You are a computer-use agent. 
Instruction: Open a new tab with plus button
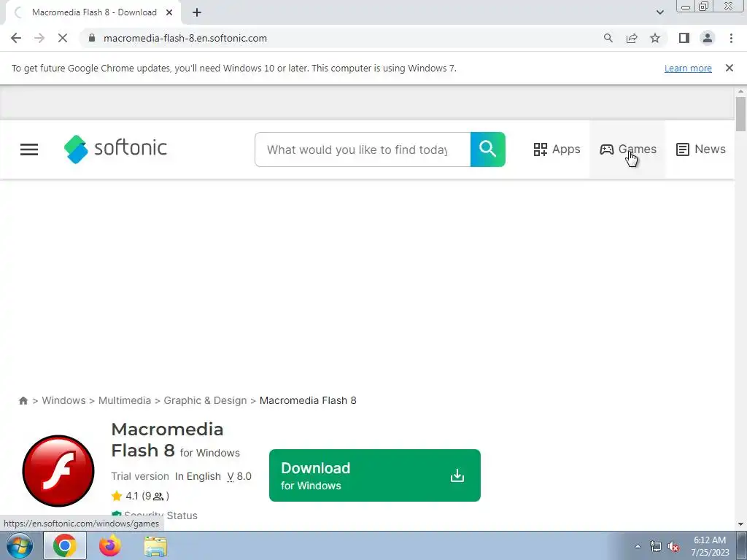coord(197,12)
